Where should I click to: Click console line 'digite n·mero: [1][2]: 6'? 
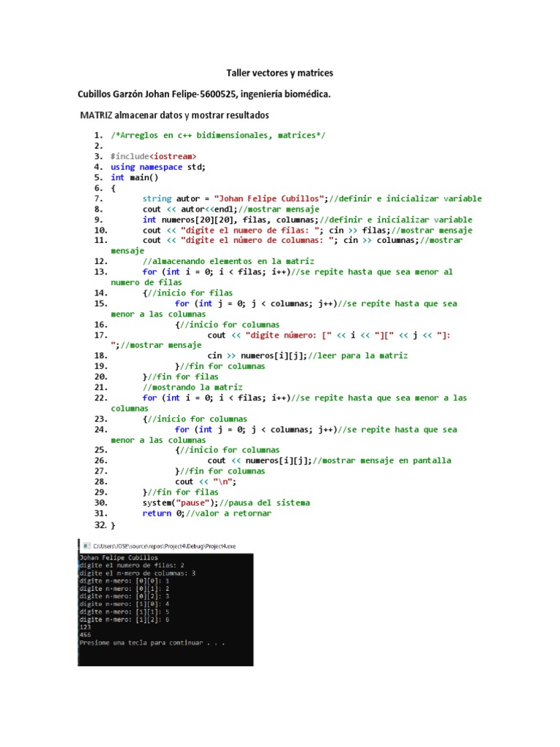[124, 619]
